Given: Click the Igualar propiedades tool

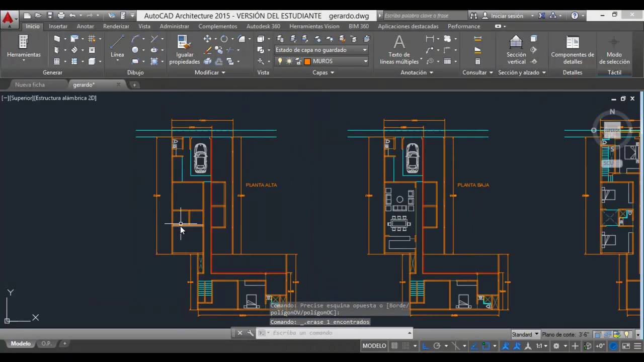Looking at the screenshot, I should click(x=184, y=50).
